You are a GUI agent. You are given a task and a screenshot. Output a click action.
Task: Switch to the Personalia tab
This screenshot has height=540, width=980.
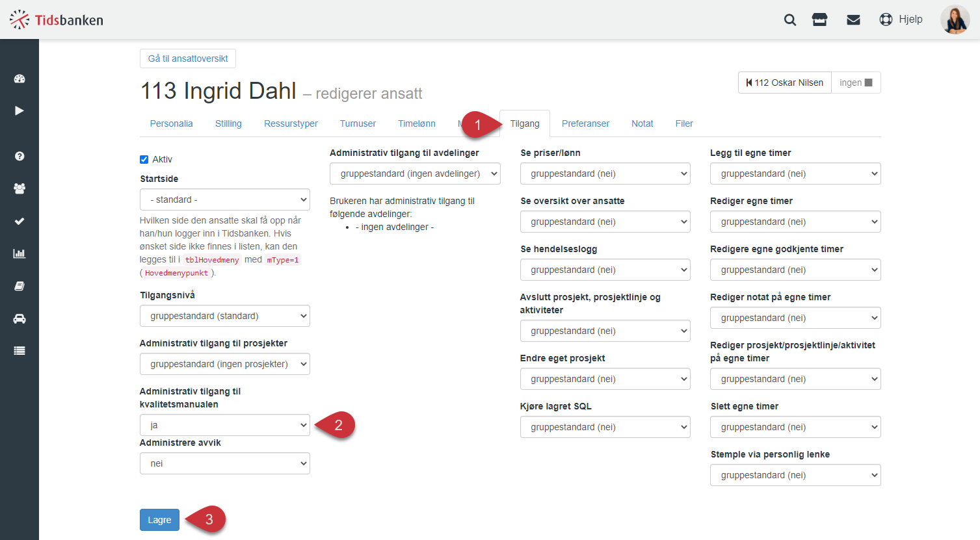click(x=172, y=123)
